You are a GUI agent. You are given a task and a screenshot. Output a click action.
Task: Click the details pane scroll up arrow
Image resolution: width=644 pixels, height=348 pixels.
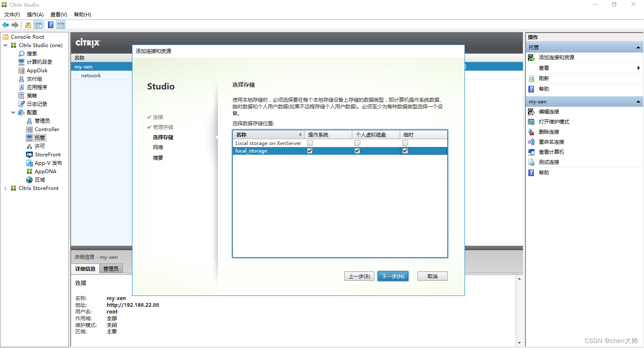click(520, 279)
